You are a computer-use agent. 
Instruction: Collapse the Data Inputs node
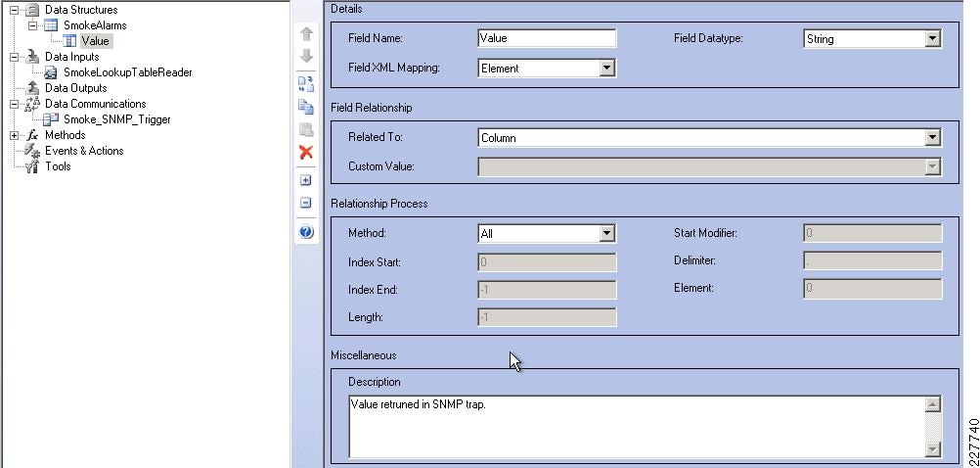tap(15, 57)
